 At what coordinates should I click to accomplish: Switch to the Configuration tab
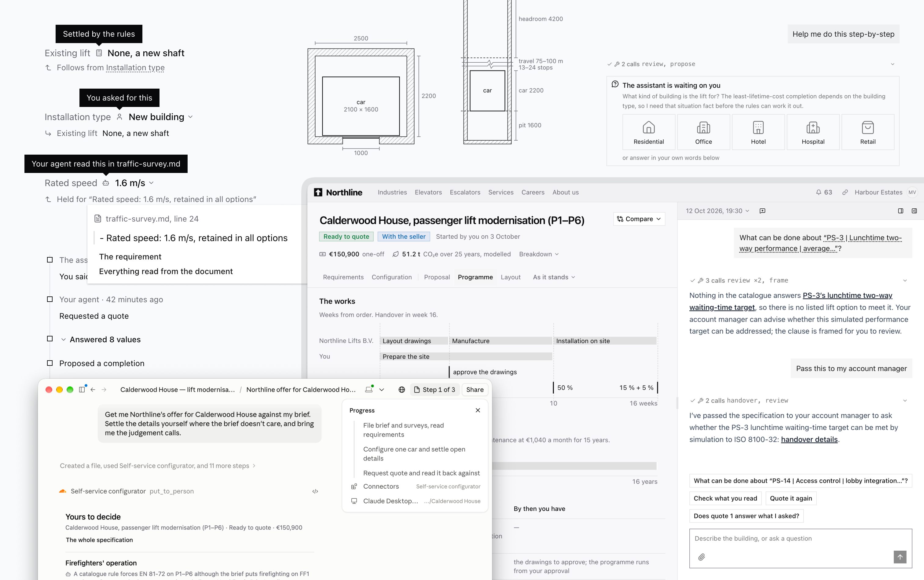(x=391, y=277)
